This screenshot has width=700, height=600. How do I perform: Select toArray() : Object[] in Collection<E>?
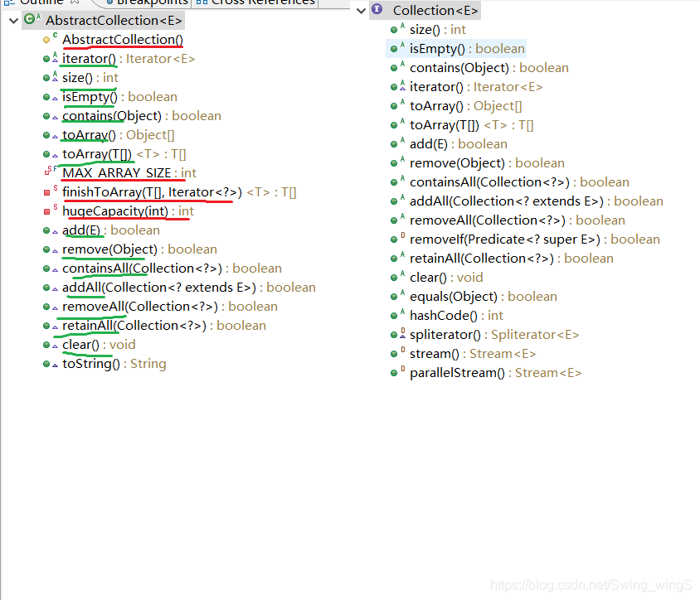coord(465,106)
